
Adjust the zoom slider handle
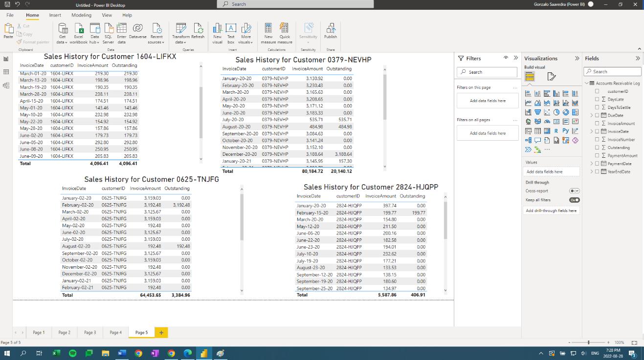589,342
